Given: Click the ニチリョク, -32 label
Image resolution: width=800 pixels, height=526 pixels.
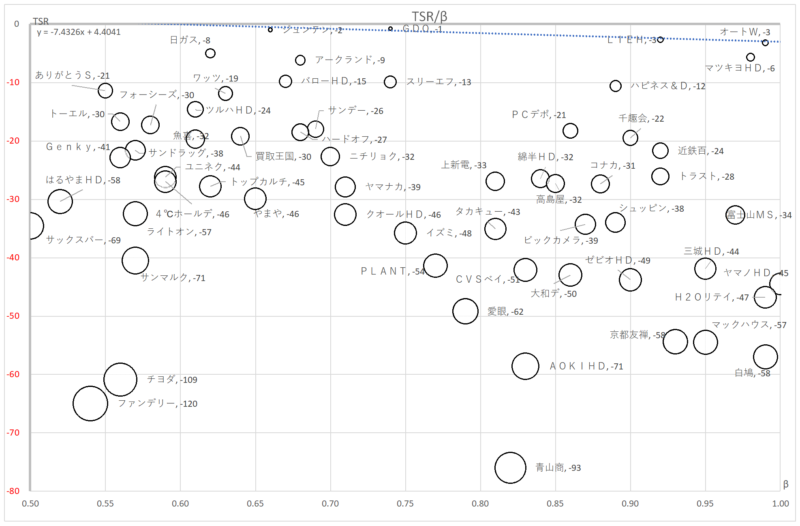Looking at the screenshot, I should [382, 157].
